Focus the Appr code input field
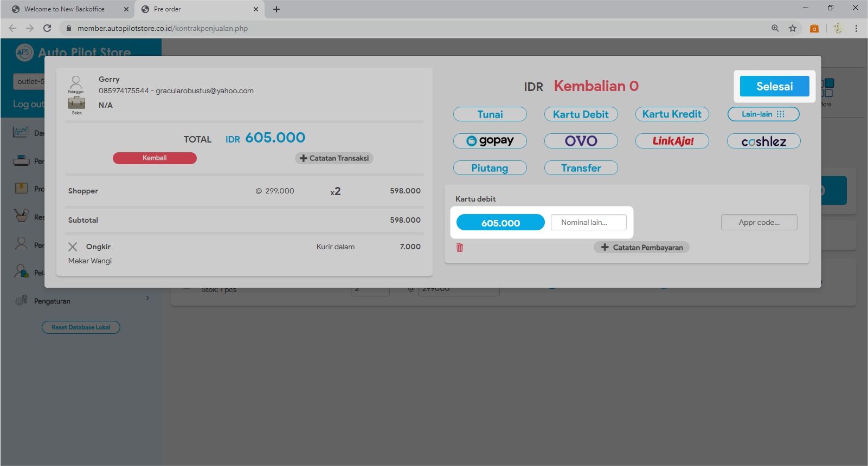868x466 pixels. point(759,222)
